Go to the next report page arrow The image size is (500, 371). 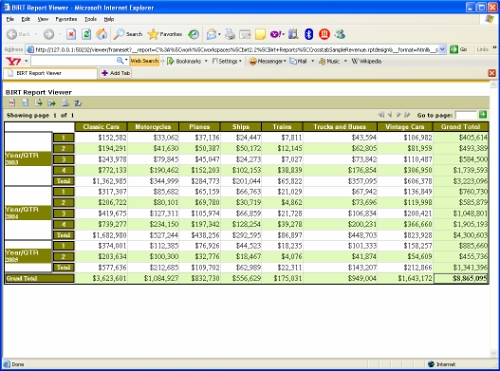[398, 115]
